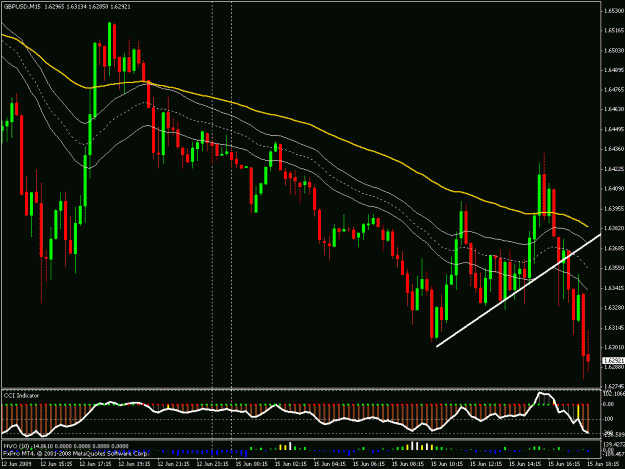Click the 1.64495 price axis label

(614, 129)
